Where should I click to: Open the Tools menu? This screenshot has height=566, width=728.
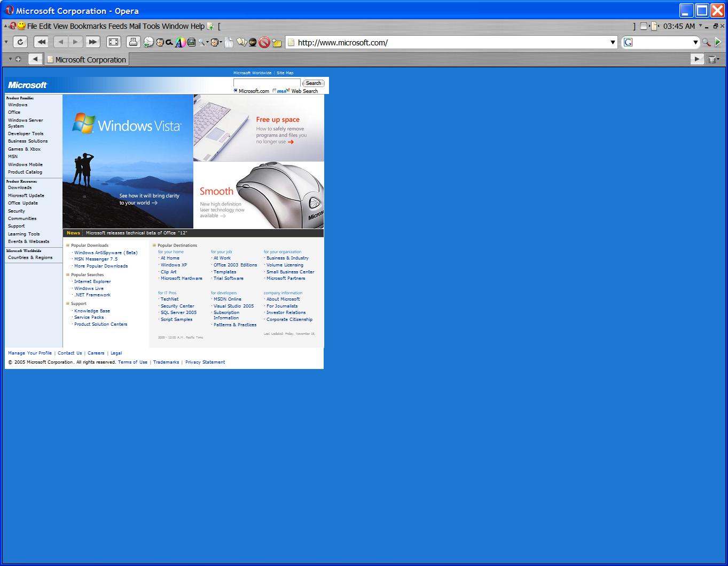point(151,26)
